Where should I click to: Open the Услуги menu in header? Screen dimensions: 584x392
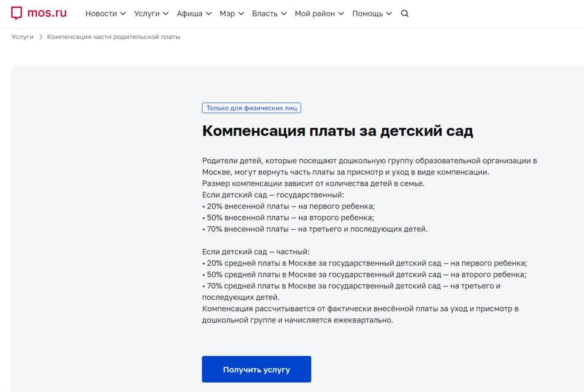(x=151, y=13)
